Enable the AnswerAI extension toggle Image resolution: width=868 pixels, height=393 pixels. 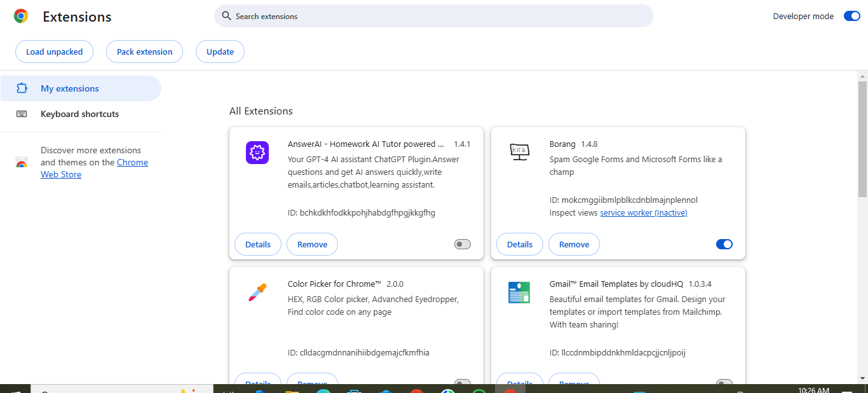point(463,244)
